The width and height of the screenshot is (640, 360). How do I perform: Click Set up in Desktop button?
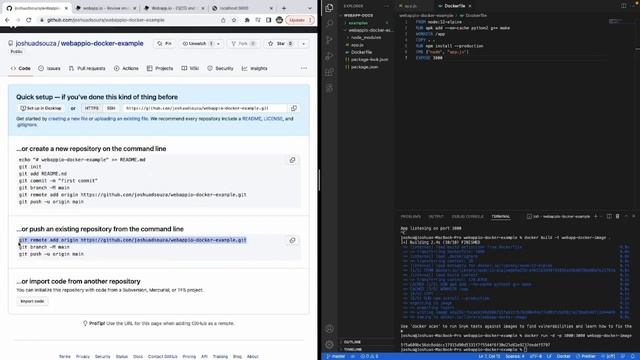(x=41, y=108)
